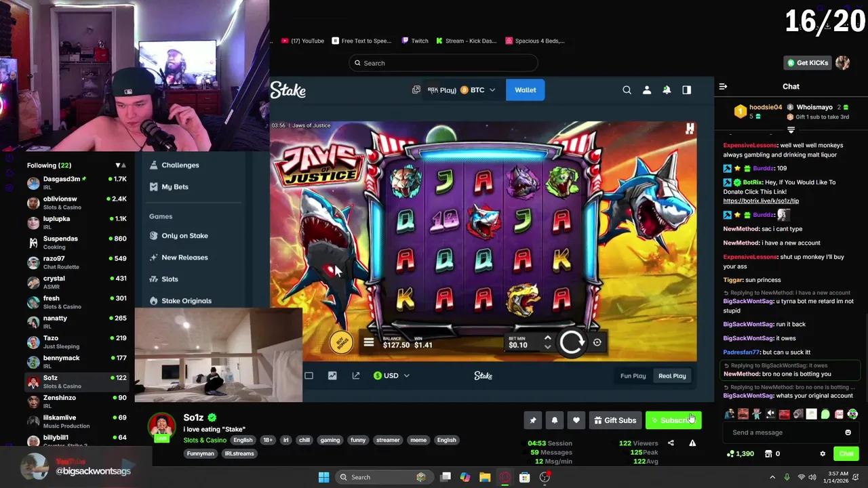This screenshot has width=868, height=488.
Task: Open the Stake user profile icon
Action: tap(647, 89)
